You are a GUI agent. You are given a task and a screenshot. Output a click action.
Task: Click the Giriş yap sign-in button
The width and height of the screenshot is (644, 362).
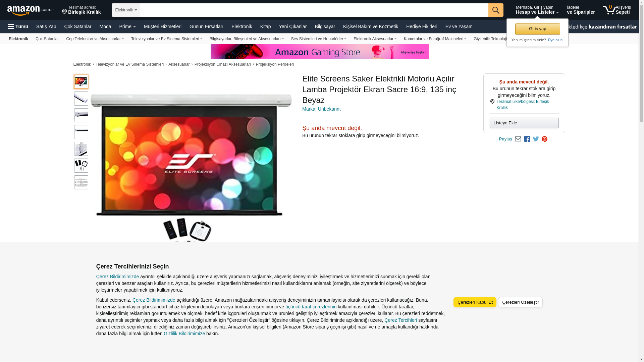537,29
